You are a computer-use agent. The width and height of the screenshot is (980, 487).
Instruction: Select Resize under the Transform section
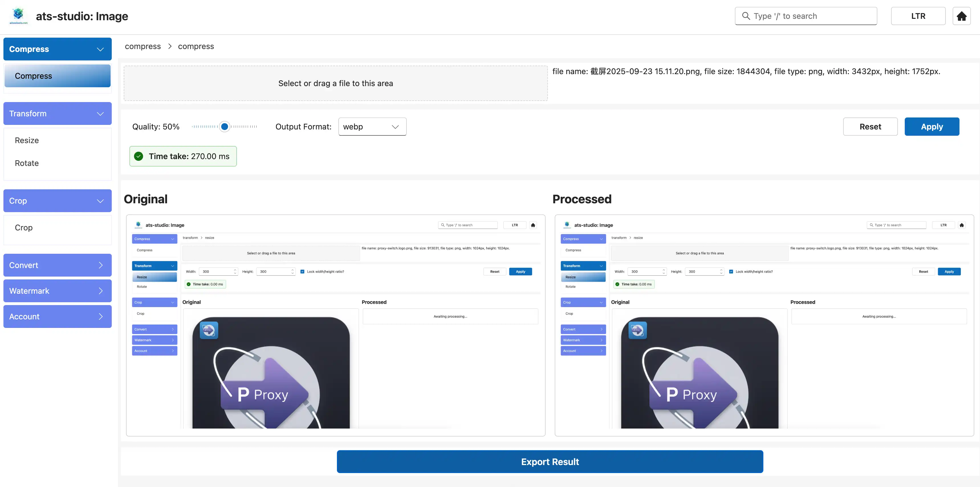26,140
